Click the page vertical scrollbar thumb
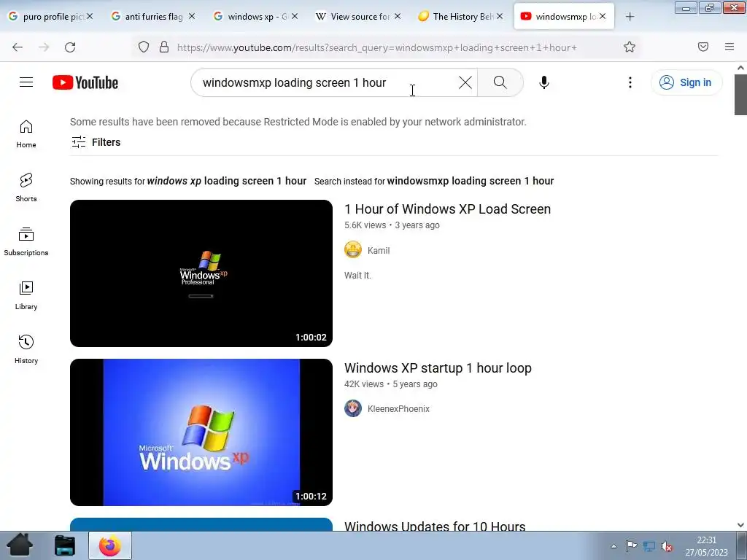 [740, 94]
